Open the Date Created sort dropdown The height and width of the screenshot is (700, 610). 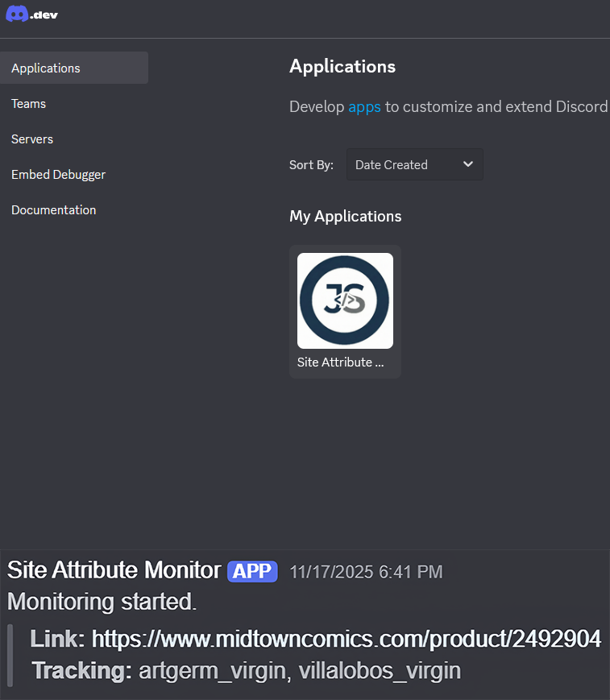point(415,165)
